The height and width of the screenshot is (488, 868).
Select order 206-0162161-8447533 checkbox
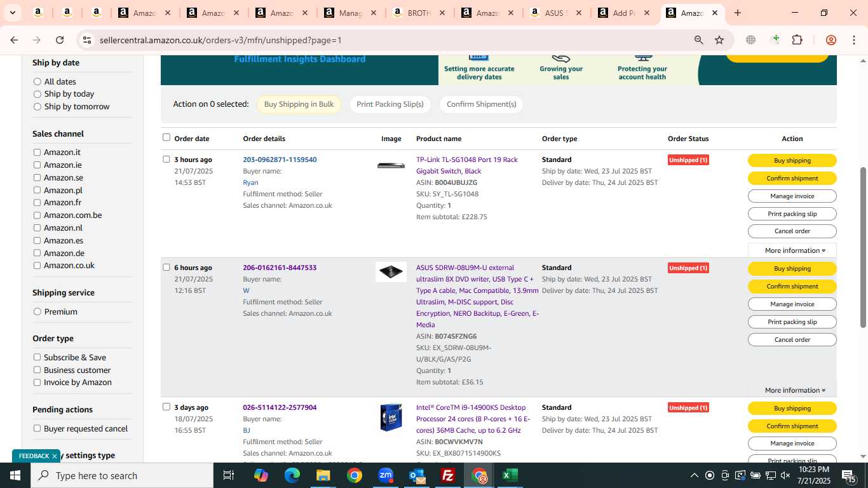(x=166, y=267)
